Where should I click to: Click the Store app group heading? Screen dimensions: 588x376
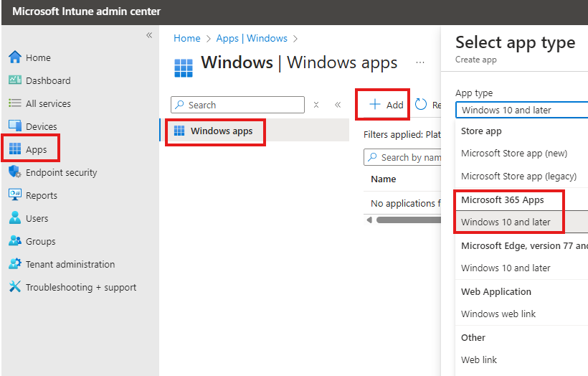point(481,131)
